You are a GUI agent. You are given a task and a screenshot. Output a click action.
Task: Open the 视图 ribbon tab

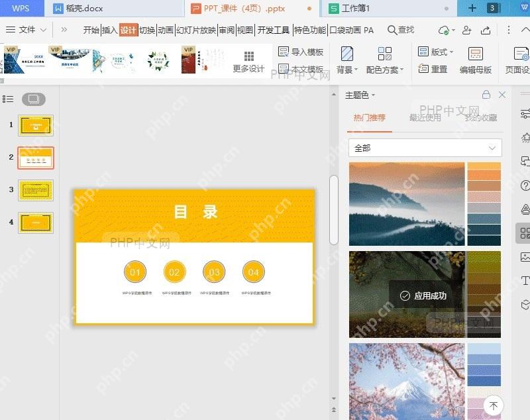pyautogui.click(x=245, y=30)
